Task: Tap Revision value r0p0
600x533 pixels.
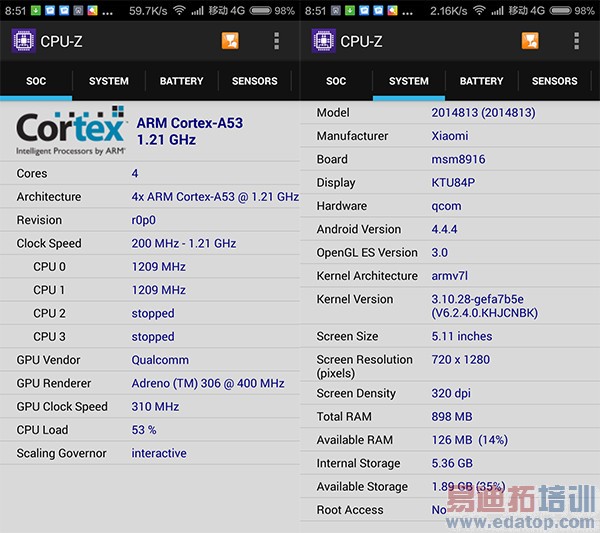Action: 143,220
